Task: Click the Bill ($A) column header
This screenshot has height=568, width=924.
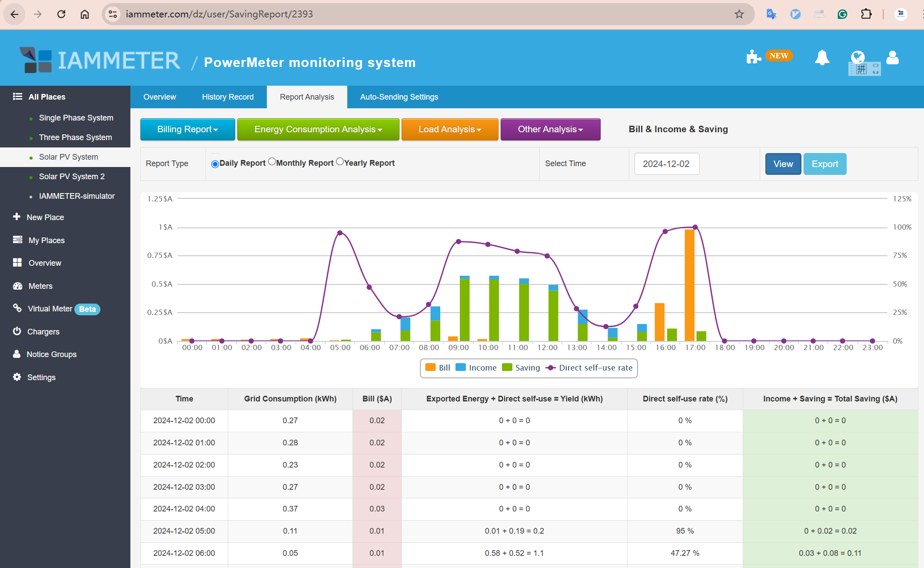Action: click(377, 399)
